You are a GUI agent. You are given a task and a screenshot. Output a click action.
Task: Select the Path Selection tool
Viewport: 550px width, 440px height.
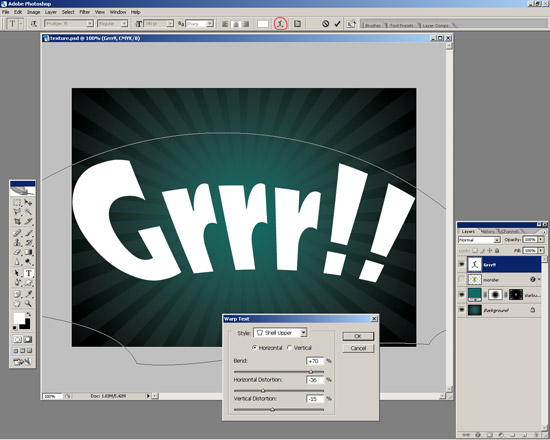pos(17,273)
